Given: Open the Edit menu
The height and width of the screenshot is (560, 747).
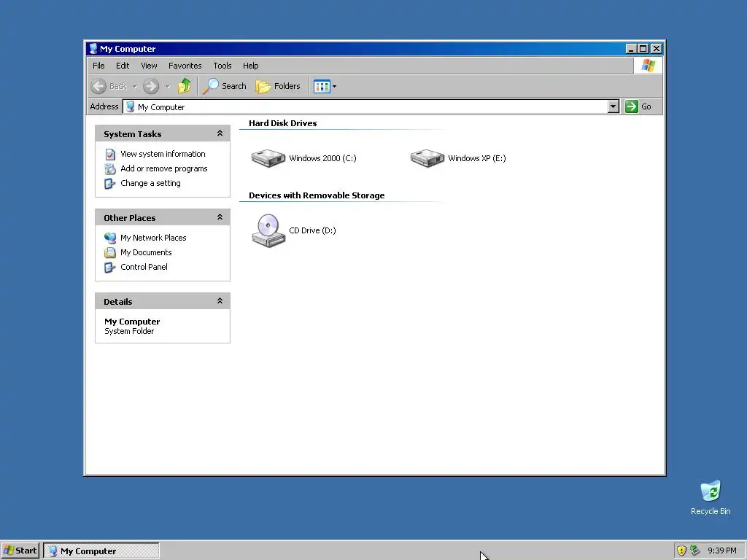Looking at the screenshot, I should tap(123, 66).
